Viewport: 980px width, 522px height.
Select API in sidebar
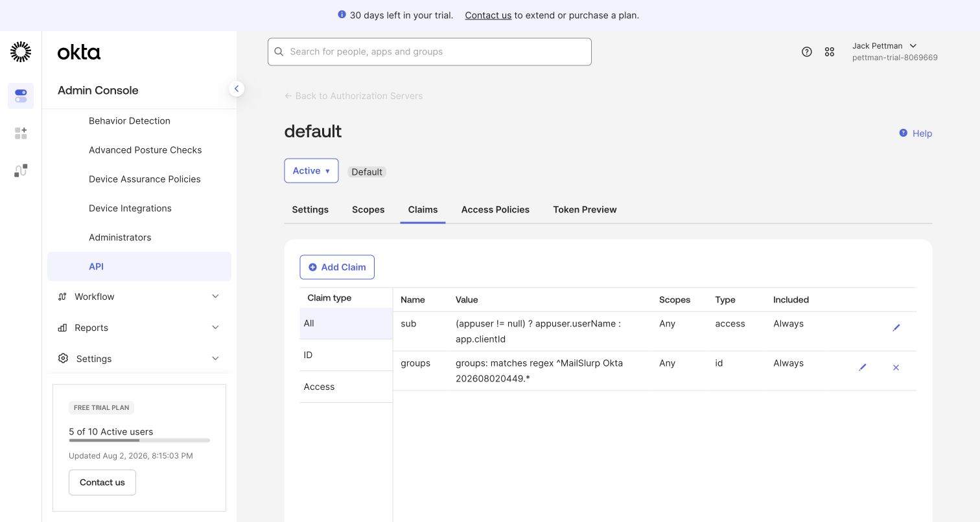click(x=139, y=266)
